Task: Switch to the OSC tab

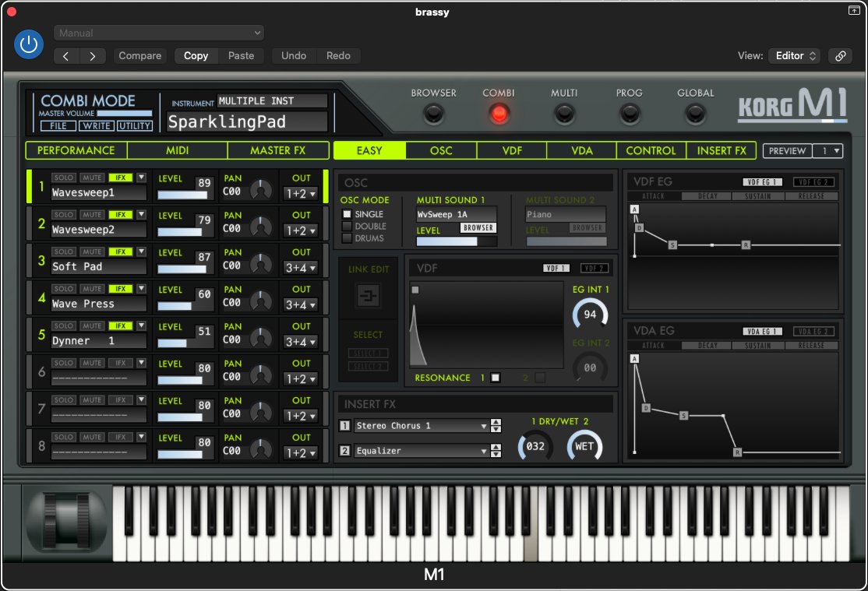Action: (x=441, y=150)
